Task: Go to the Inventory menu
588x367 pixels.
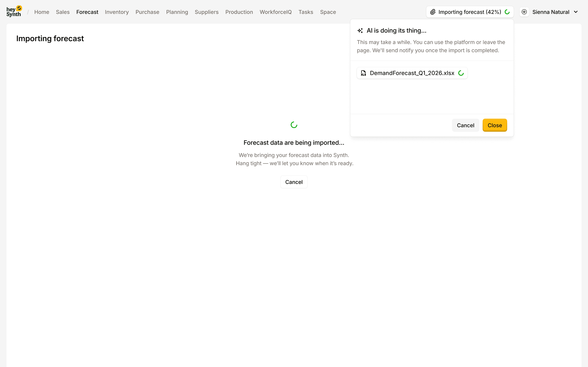Action: (117, 12)
